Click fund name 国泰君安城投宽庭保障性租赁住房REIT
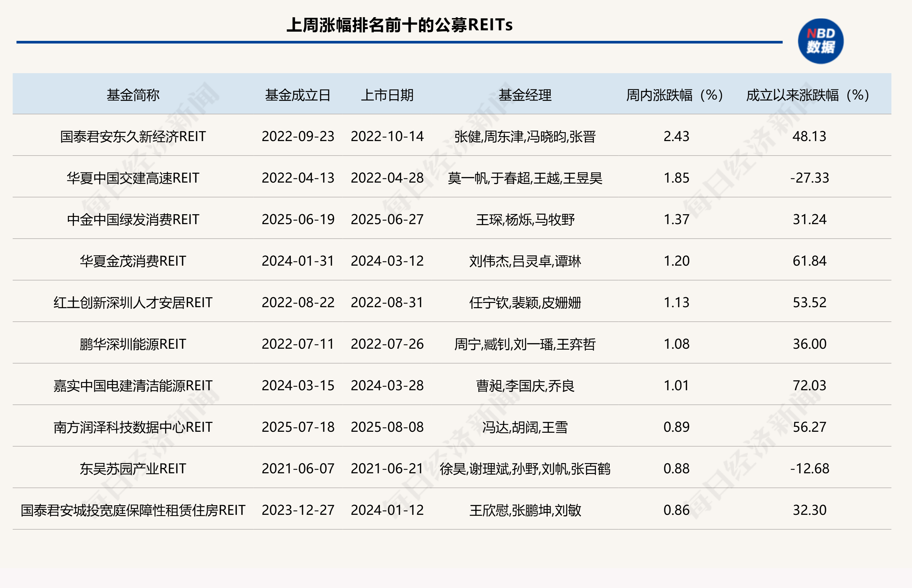This screenshot has width=912, height=588. 133,511
